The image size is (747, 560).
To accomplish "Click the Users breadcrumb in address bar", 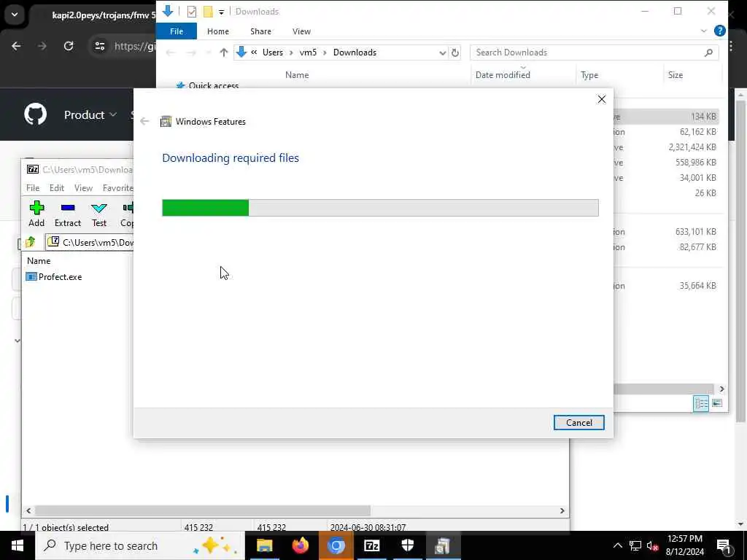I will (273, 52).
